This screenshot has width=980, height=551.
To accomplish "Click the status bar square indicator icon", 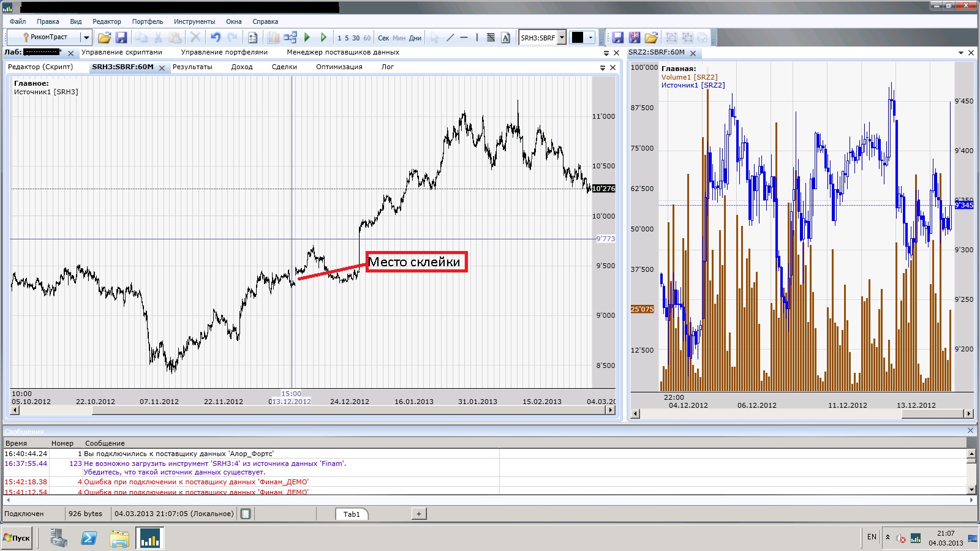I will 246,514.
